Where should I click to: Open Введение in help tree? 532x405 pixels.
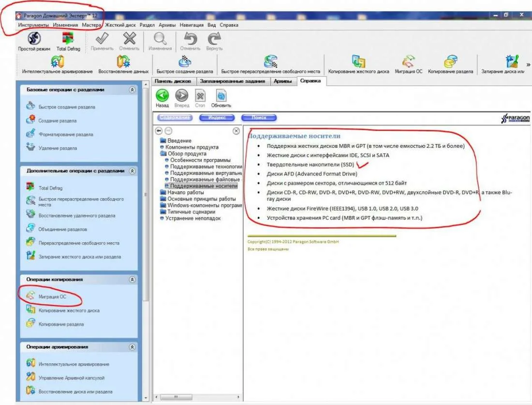[176, 140]
